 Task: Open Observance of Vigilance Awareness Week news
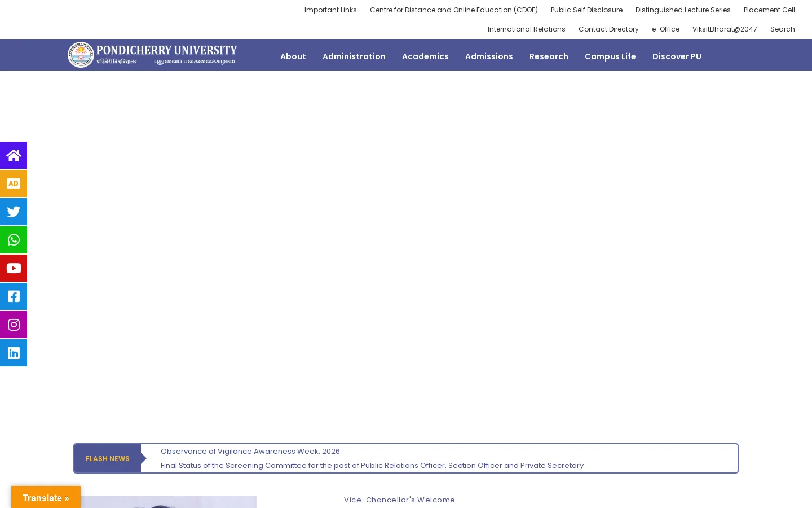click(x=250, y=451)
